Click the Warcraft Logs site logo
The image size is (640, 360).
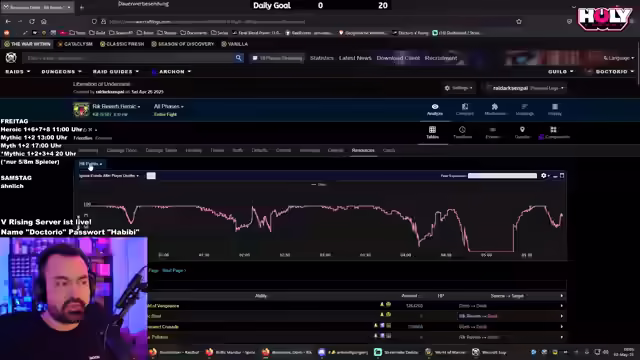coord(11,58)
